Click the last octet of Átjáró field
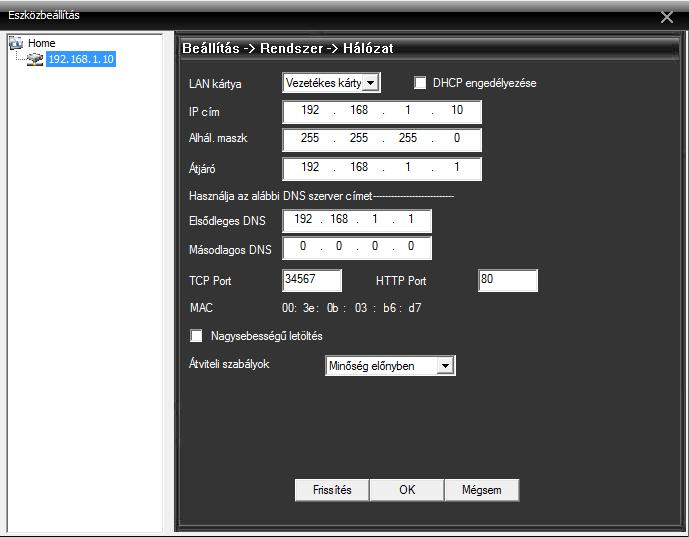The height and width of the screenshot is (537, 689). point(457,167)
